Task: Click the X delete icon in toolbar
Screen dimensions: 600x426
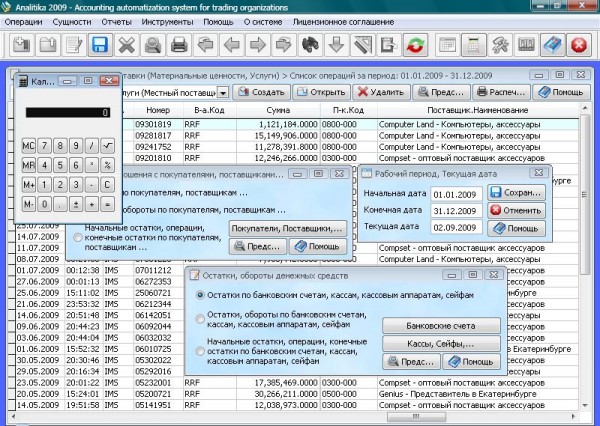Action: pos(126,45)
